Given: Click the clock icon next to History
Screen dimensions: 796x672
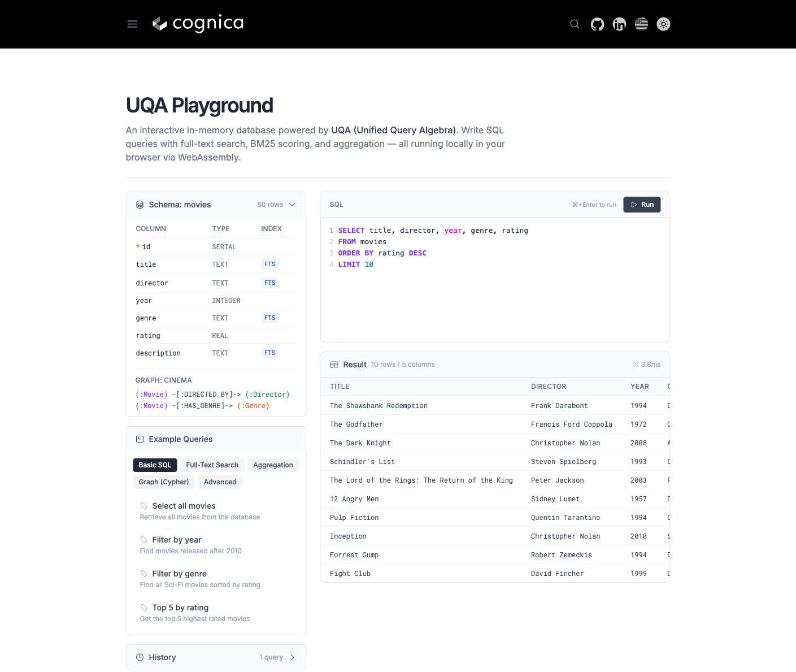Looking at the screenshot, I should pos(140,657).
